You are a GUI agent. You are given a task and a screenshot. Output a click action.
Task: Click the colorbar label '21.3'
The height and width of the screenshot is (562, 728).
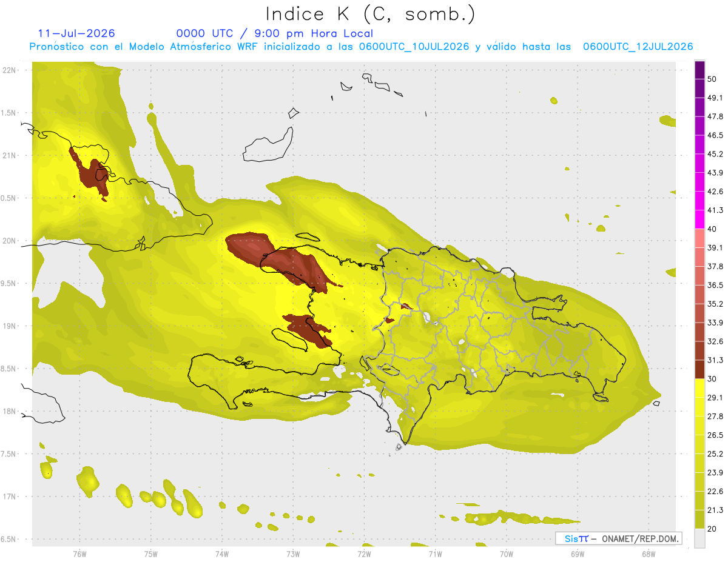pyautogui.click(x=715, y=510)
